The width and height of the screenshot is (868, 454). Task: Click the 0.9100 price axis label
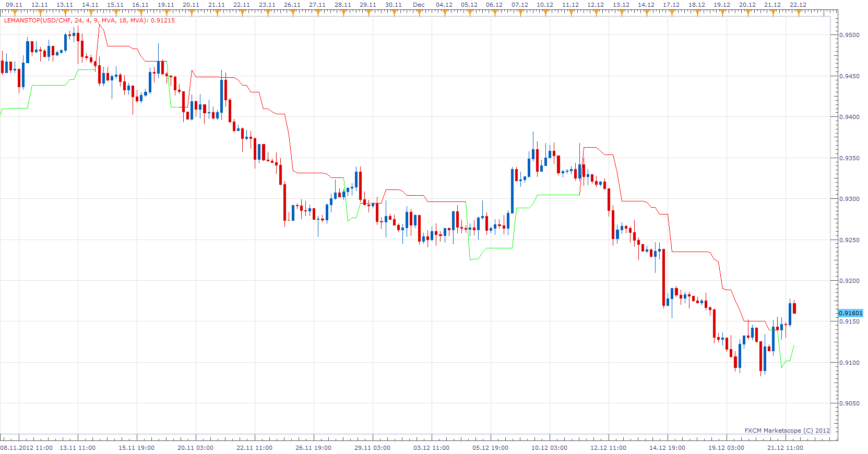(849, 363)
